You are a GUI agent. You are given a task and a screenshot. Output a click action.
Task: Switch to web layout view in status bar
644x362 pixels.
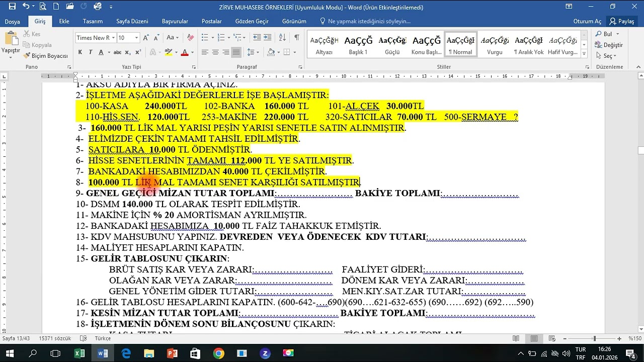(x=552, y=338)
